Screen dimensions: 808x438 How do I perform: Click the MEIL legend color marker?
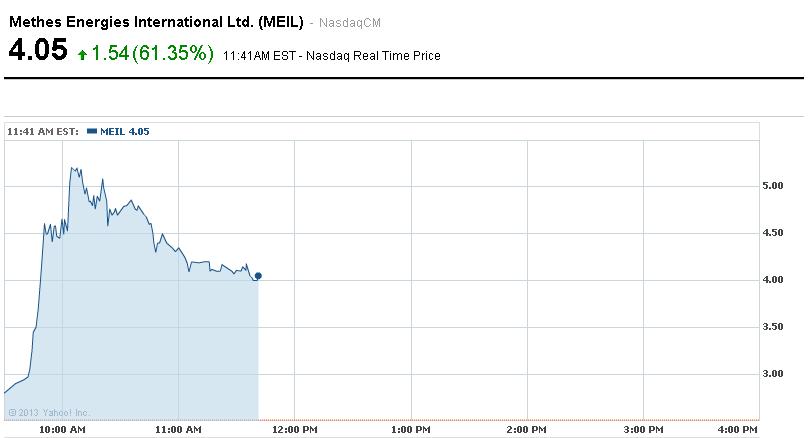[92, 131]
